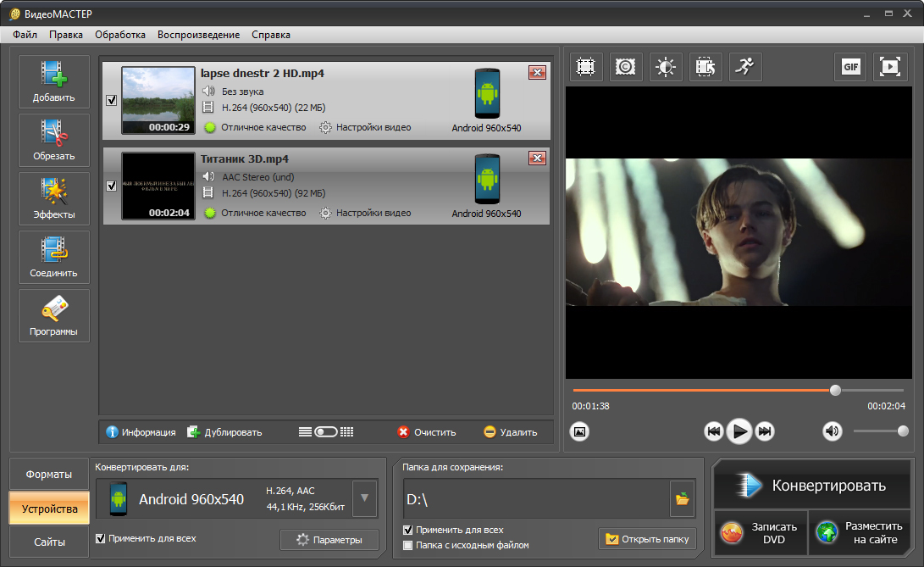
Task: Open the Обрезать trim tool
Action: [x=53, y=140]
